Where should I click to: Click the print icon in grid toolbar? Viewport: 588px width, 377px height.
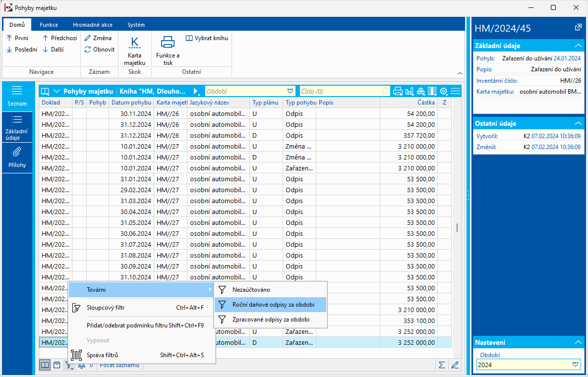pos(398,91)
